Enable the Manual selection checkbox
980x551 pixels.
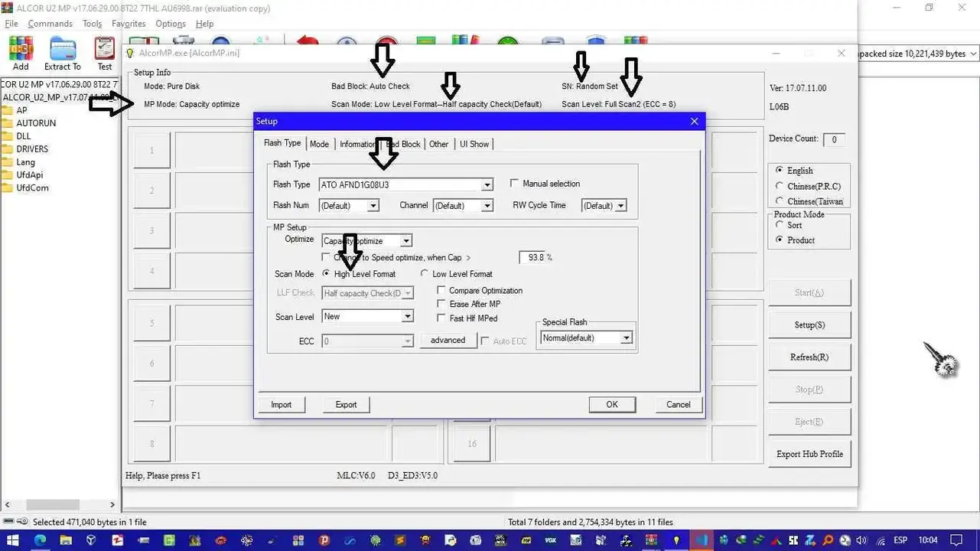pyautogui.click(x=515, y=184)
